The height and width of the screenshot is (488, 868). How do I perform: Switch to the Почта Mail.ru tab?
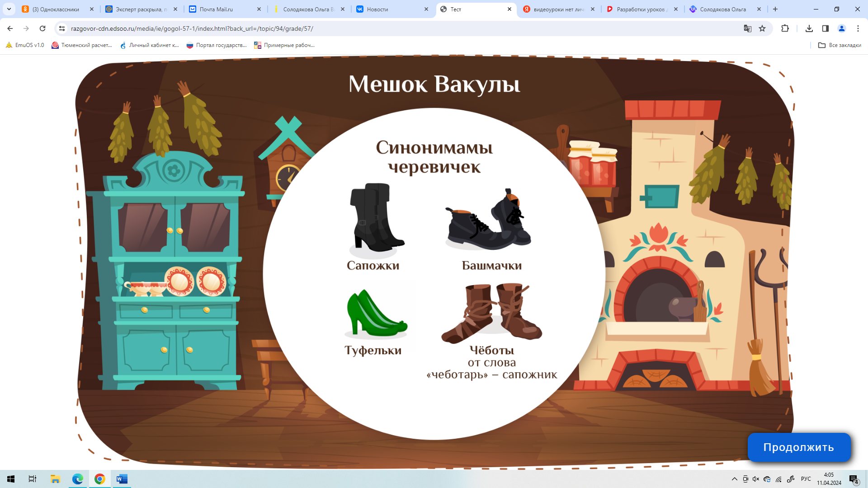[x=225, y=9]
